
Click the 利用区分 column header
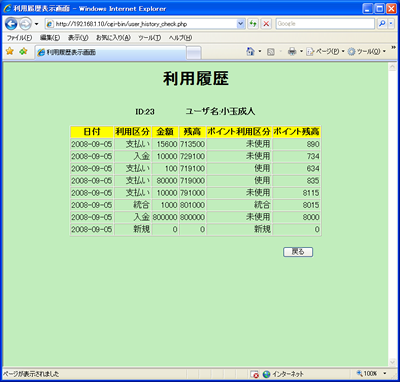click(x=133, y=132)
